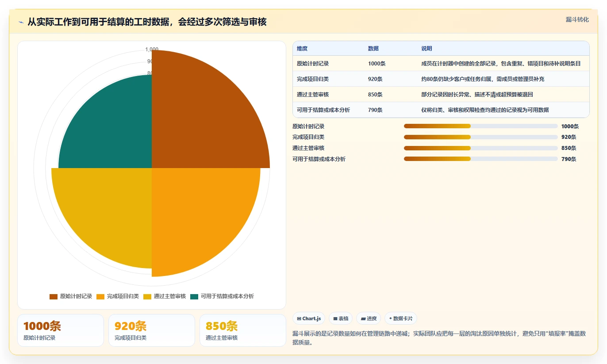Click the 850条 value in the table

tap(375, 95)
